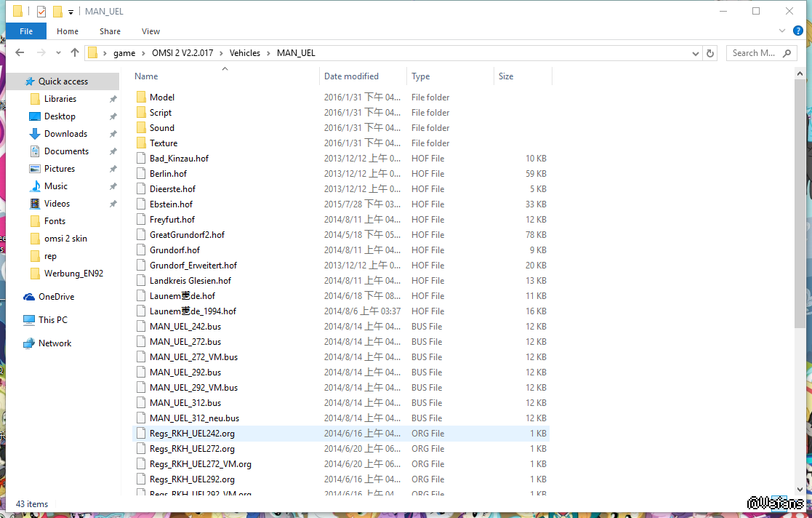This screenshot has width=812, height=518.
Task: Open Libraries in the navigation pane
Action: [60, 98]
